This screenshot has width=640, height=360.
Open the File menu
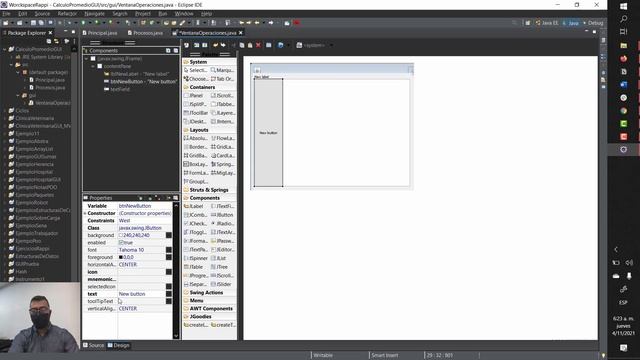coord(7,13)
